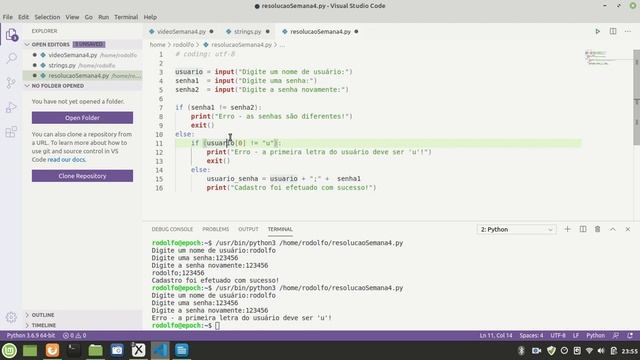Screen dimensions: 640x360
Task: Open the View menu
Action: [72, 17]
